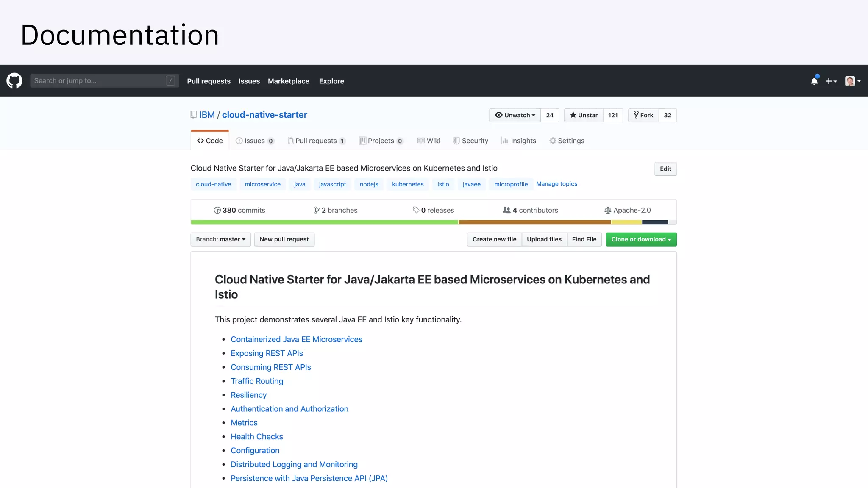Open the notifications bell

pos(814,81)
